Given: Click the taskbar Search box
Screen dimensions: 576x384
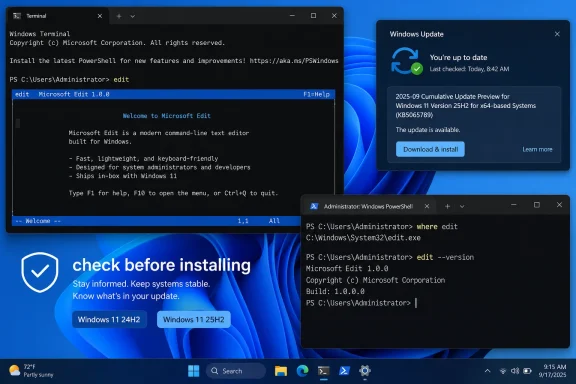Looking at the screenshot, I should (x=236, y=371).
